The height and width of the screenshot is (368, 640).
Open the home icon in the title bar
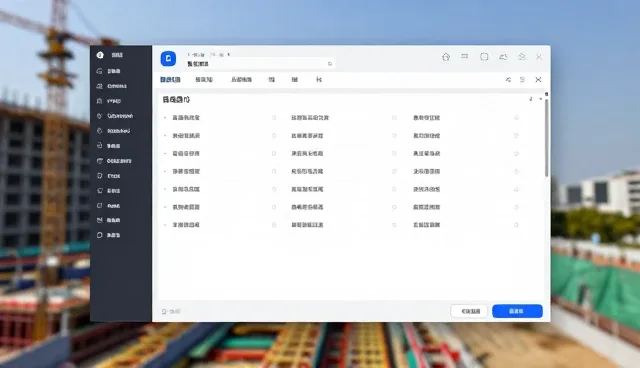[x=446, y=57]
